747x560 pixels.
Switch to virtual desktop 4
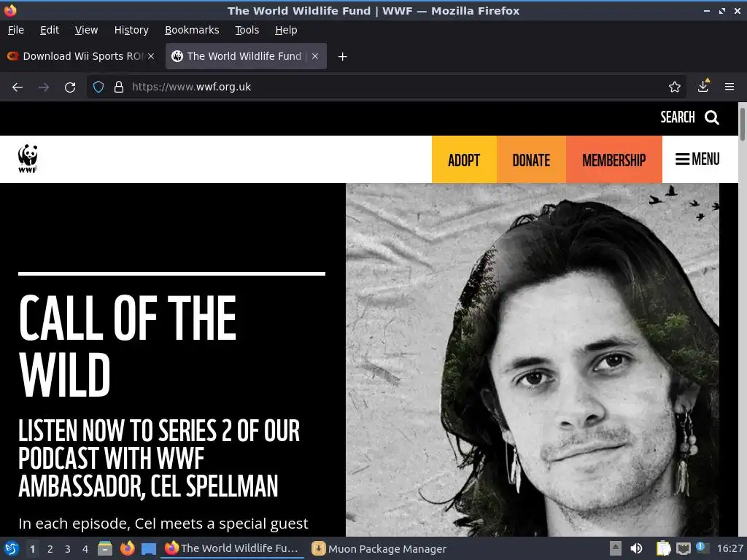(x=85, y=549)
